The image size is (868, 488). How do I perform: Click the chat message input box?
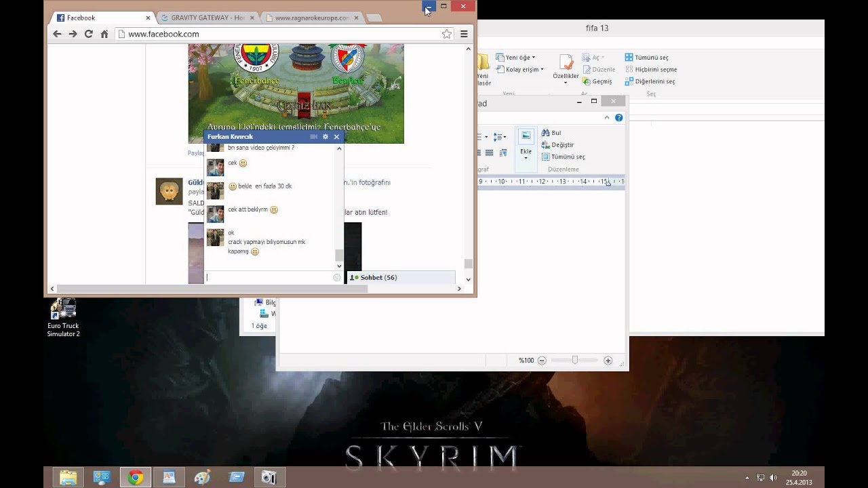click(x=269, y=277)
